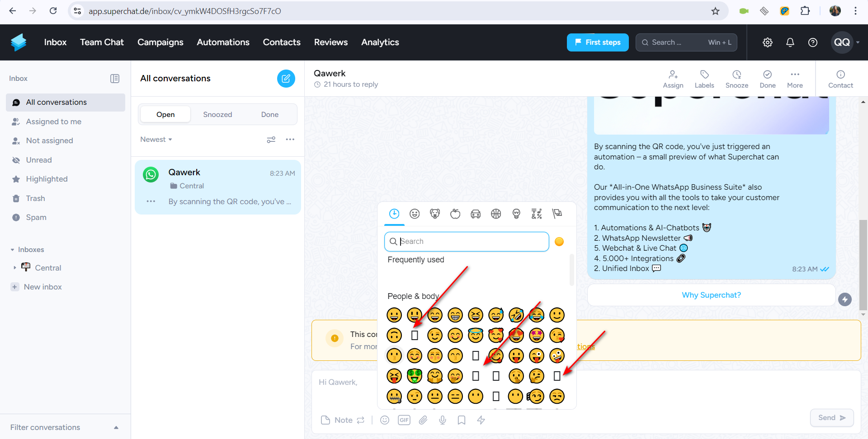Open the conversation list more options

coord(290,140)
